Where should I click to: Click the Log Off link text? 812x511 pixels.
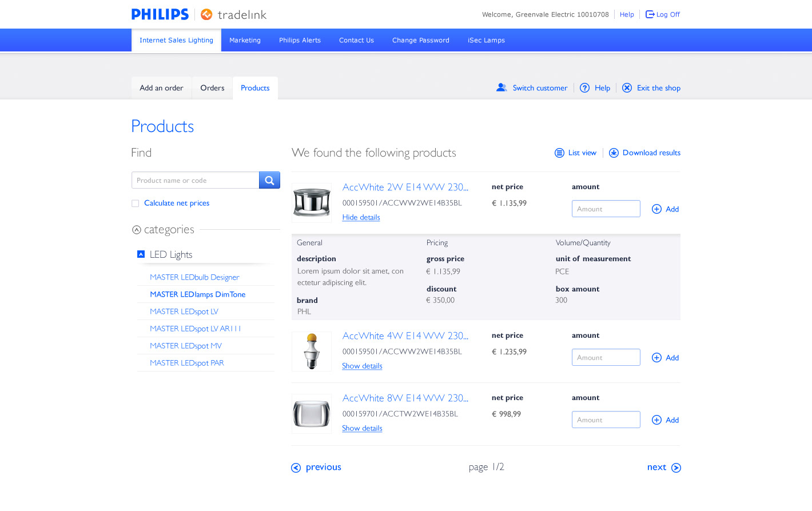tap(668, 14)
